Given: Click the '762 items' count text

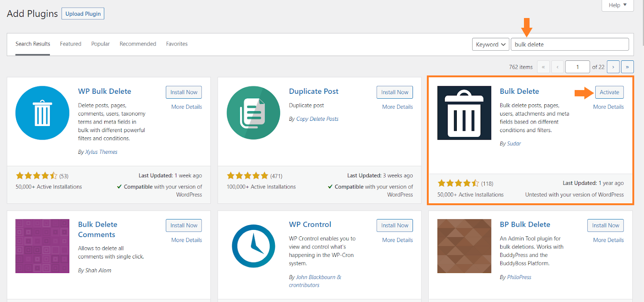Looking at the screenshot, I should pos(521,67).
